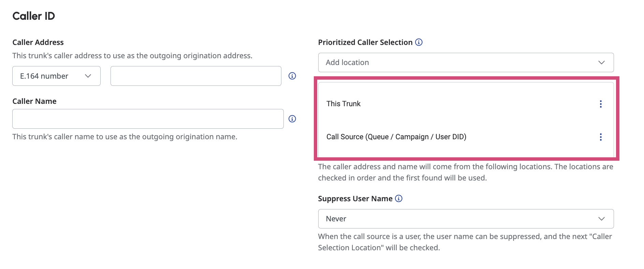Click the info icon beside Prioritized Caller Selection
This screenshot has width=644, height=269.
419,42
